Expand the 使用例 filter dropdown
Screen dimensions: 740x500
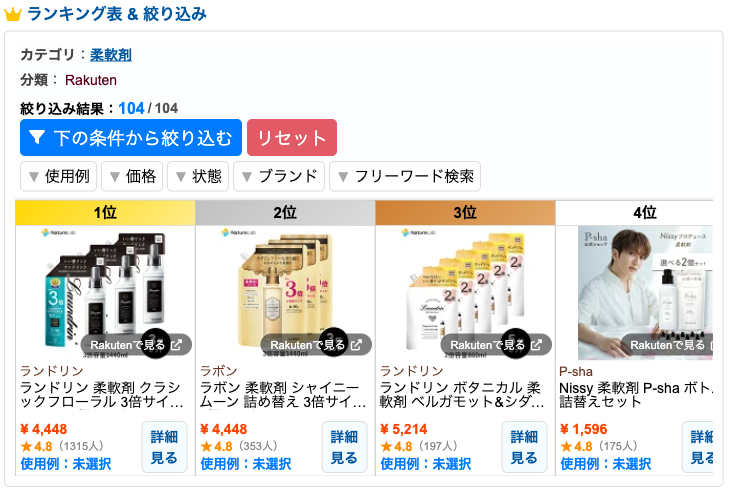[59, 176]
